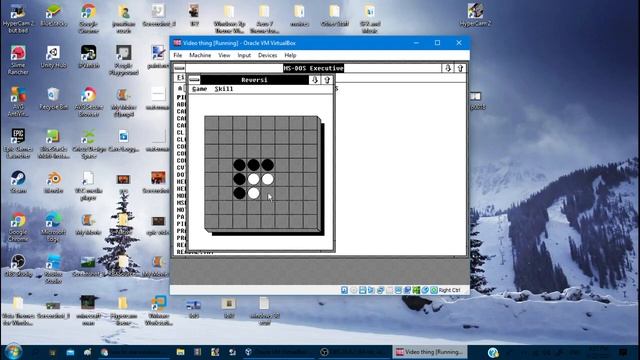Click the MS-DOS Executive title bar

[313, 68]
